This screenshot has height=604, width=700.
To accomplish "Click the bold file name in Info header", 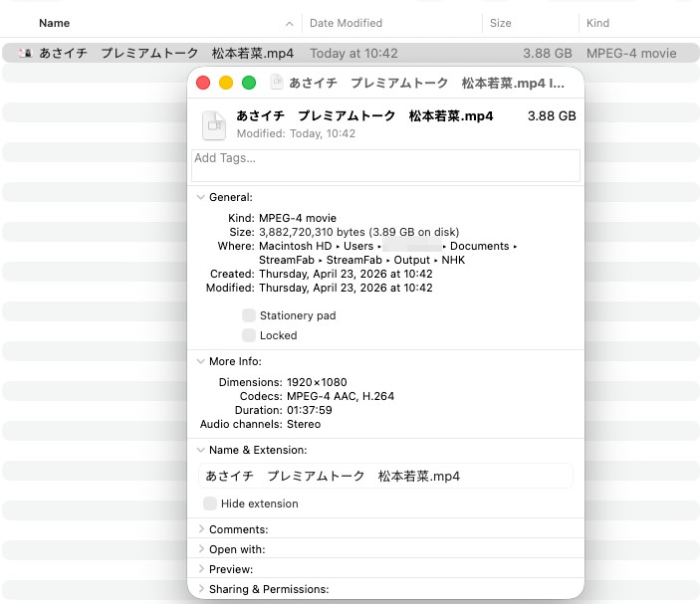I will coord(364,116).
